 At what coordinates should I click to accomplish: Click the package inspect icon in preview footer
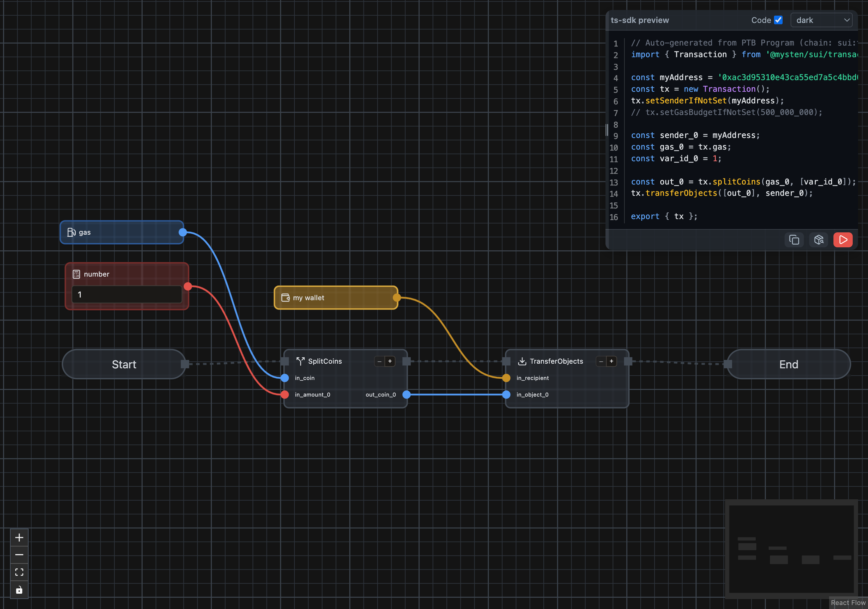(818, 240)
